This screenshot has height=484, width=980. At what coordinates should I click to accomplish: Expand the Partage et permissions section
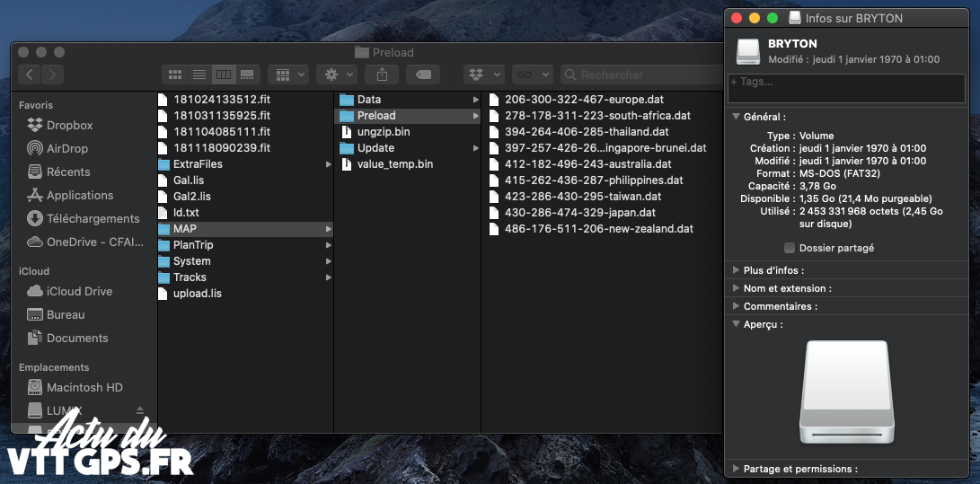736,469
